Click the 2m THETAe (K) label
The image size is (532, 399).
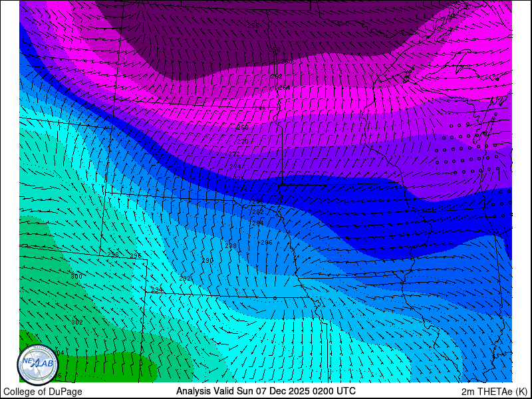[495, 391]
